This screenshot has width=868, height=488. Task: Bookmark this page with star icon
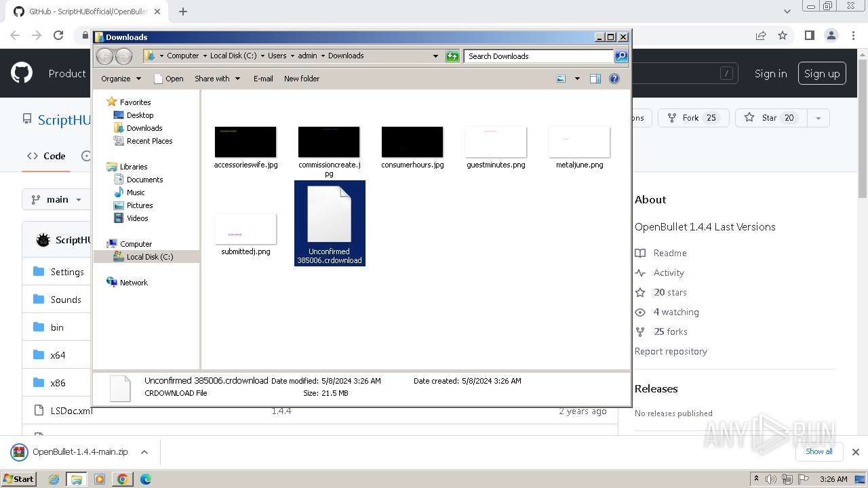point(783,35)
